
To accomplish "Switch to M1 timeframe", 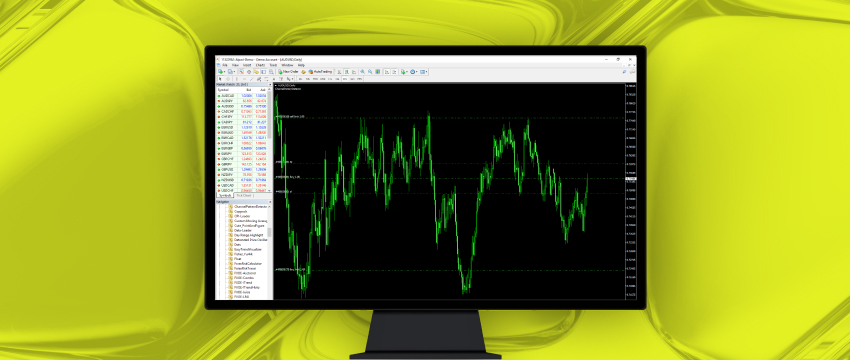I will (x=300, y=79).
